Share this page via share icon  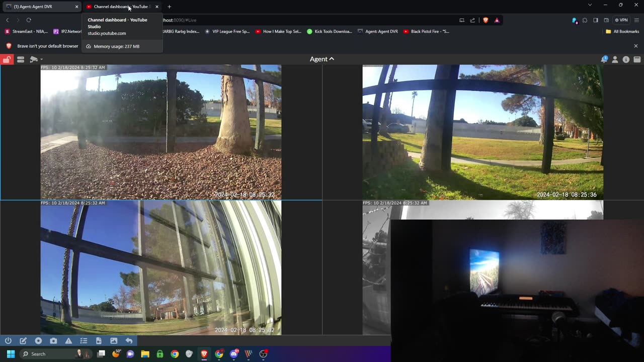472,20
